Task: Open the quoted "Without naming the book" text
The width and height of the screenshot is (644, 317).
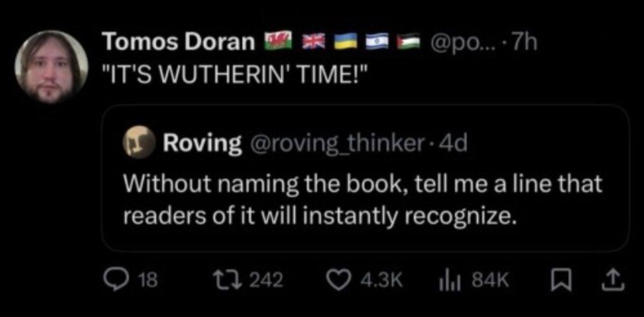Action: pos(363,199)
